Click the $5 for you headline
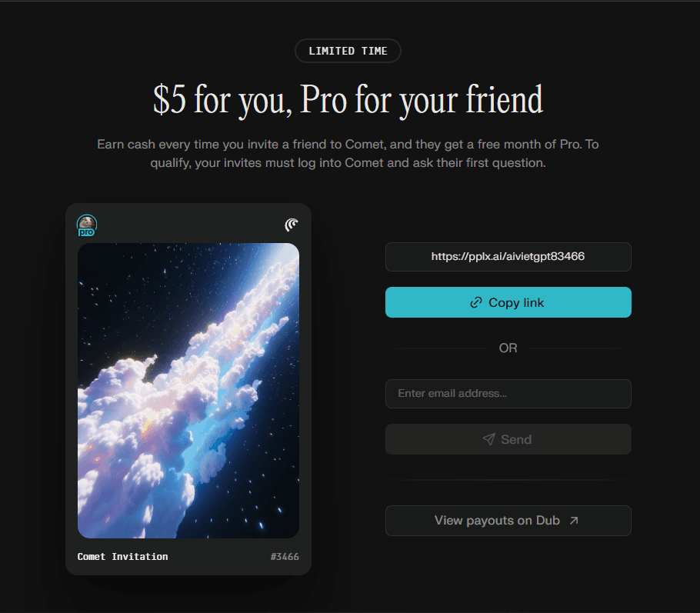 (x=348, y=100)
